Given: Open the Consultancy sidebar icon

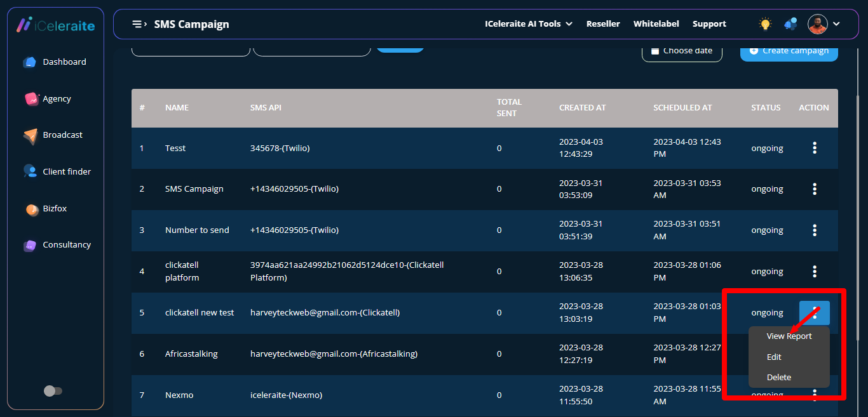Looking at the screenshot, I should (x=30, y=245).
